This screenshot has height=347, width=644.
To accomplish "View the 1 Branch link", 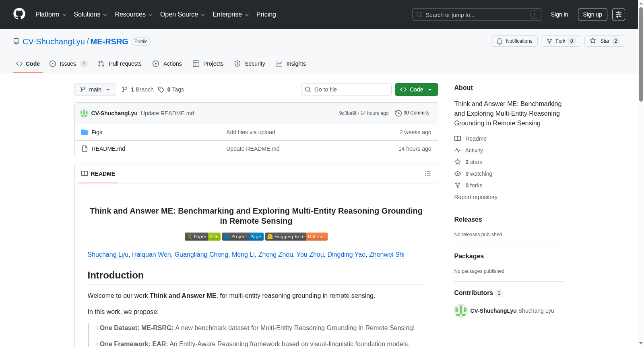I will 138,89.
